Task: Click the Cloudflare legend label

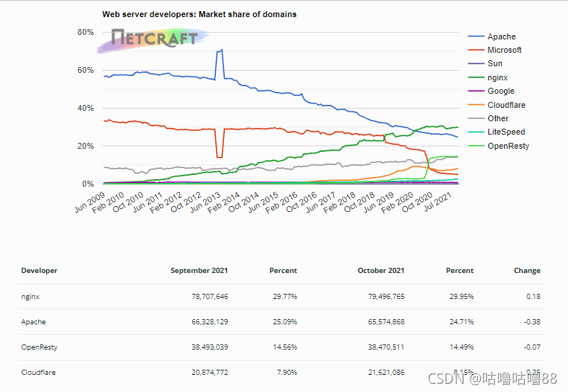Action: (506, 105)
